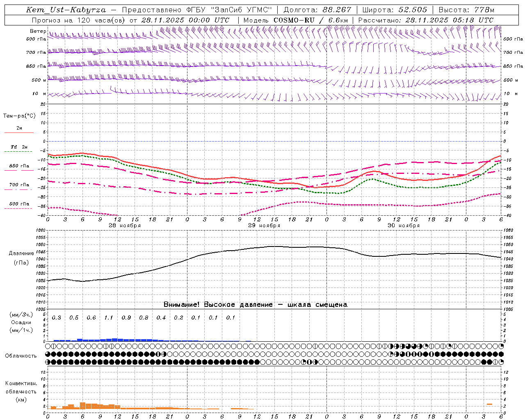Click the 0.8 precipitation value

click(144, 318)
